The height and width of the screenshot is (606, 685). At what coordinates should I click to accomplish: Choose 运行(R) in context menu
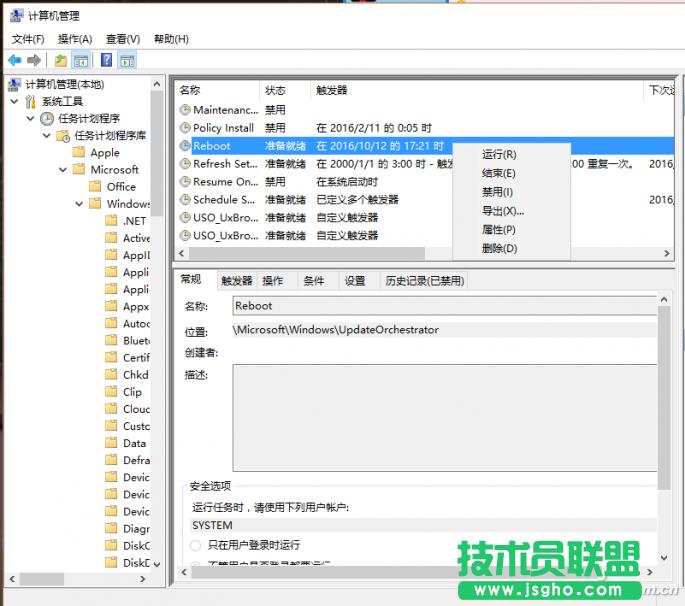(x=498, y=155)
